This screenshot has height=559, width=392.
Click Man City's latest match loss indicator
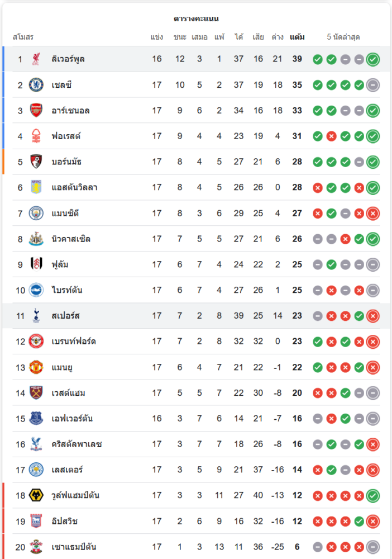pyautogui.click(x=373, y=213)
